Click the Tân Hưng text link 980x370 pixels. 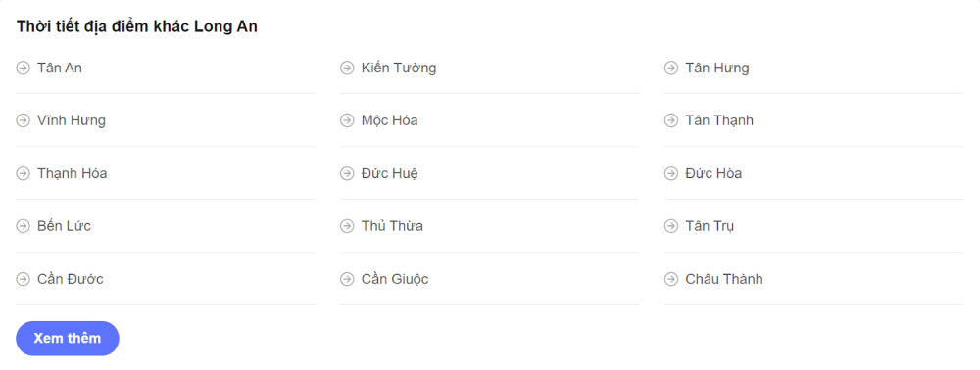[717, 68]
